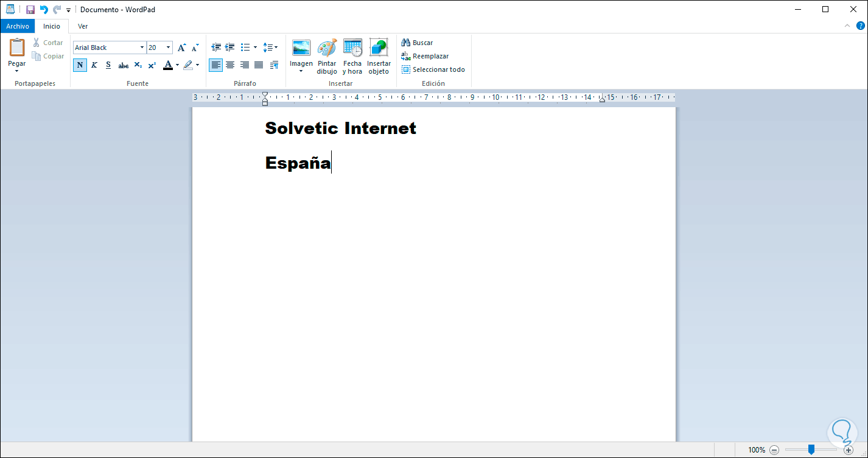The image size is (868, 458).
Task: Click the Pegar clipboard icon
Action: click(x=17, y=48)
